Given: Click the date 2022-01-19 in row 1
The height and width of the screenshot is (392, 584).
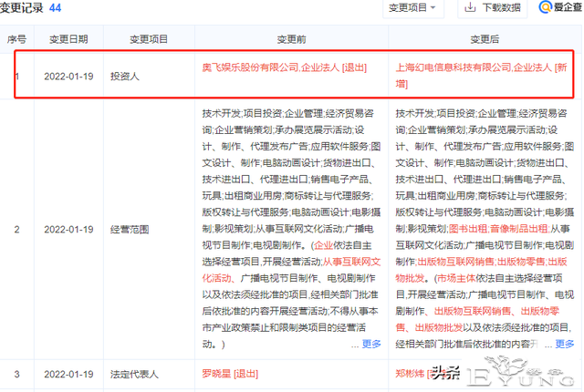Looking at the screenshot, I should pyautogui.click(x=68, y=77).
